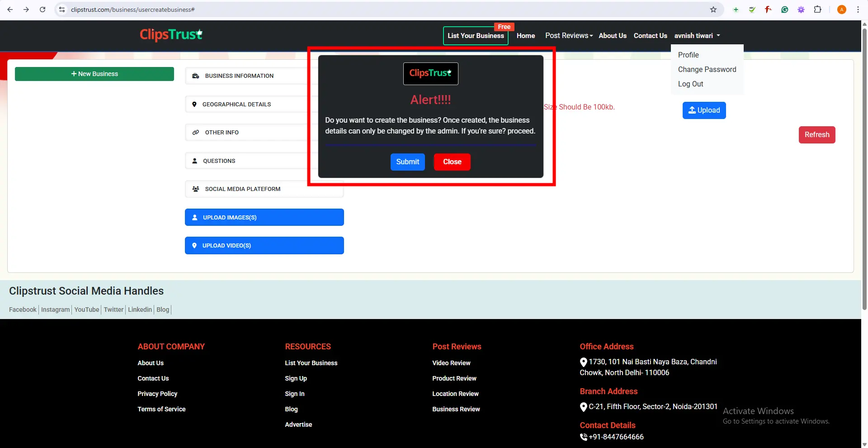Open Contact Us in the top navigation

[x=650, y=36]
